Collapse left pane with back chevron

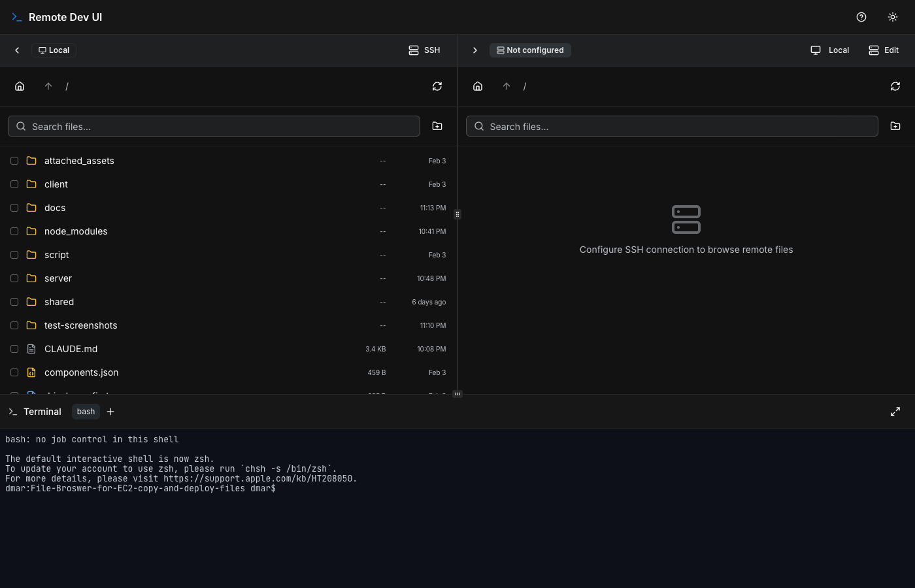17,50
